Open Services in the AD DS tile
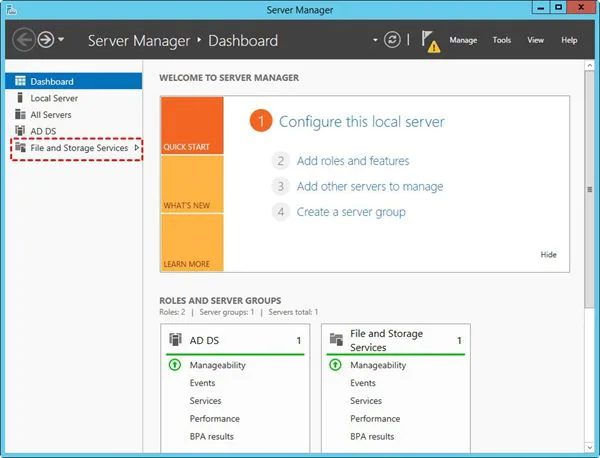Viewport: 600px width, 458px height. 205,401
